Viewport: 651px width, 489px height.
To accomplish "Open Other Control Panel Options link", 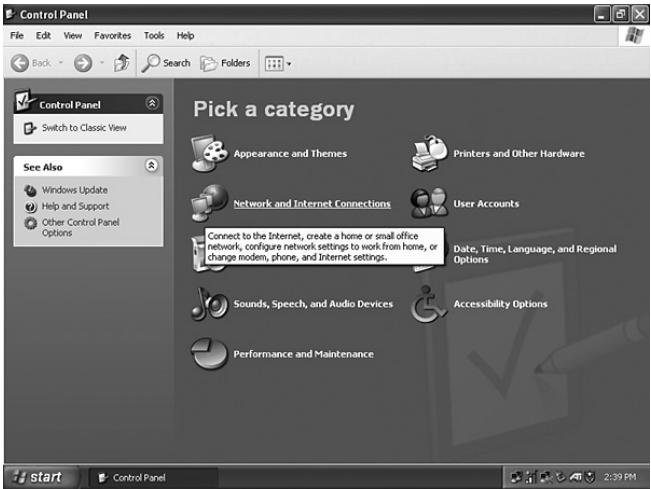I will (x=81, y=227).
